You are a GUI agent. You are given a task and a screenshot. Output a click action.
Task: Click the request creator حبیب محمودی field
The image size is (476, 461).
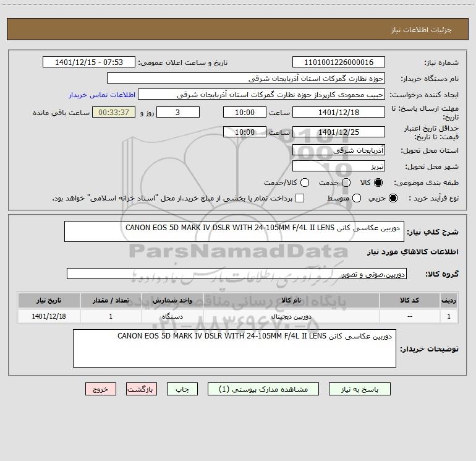pos(261,95)
